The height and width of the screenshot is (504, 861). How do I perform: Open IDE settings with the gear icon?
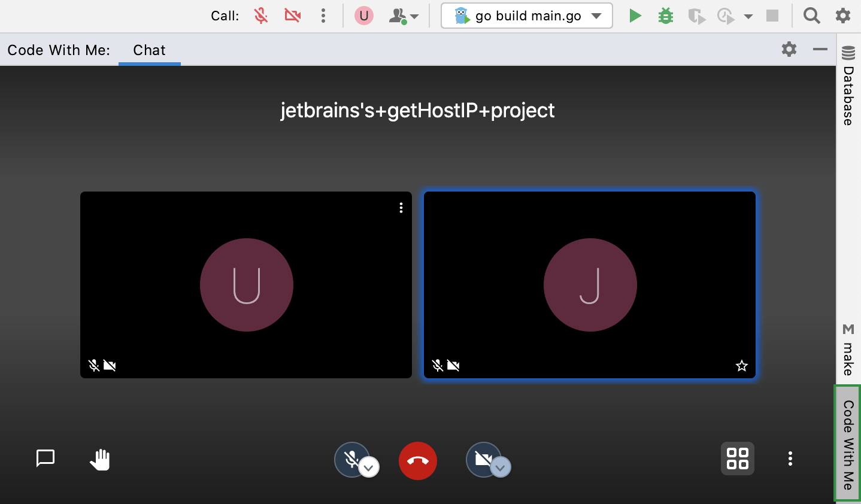(x=842, y=16)
